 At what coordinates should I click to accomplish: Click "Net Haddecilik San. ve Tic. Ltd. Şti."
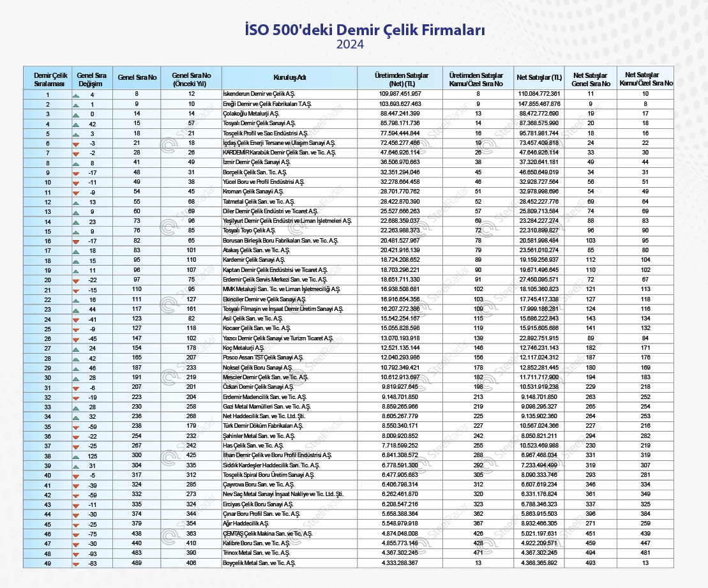point(264,416)
